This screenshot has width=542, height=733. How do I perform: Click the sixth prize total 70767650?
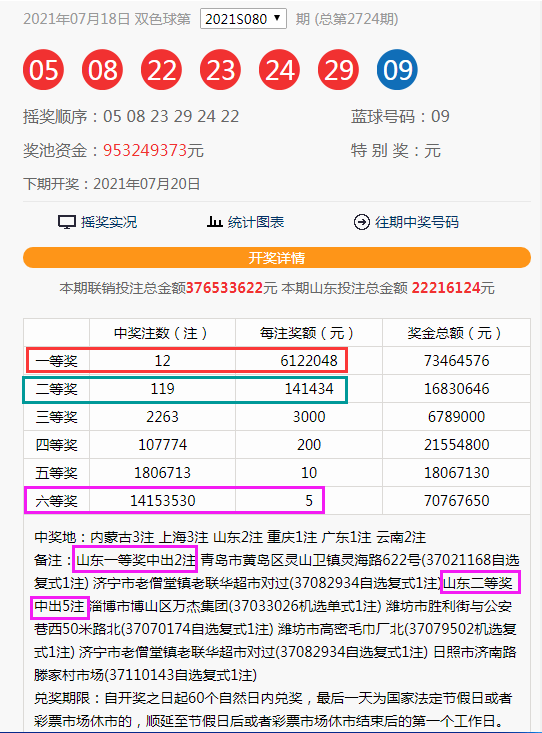coord(456,501)
